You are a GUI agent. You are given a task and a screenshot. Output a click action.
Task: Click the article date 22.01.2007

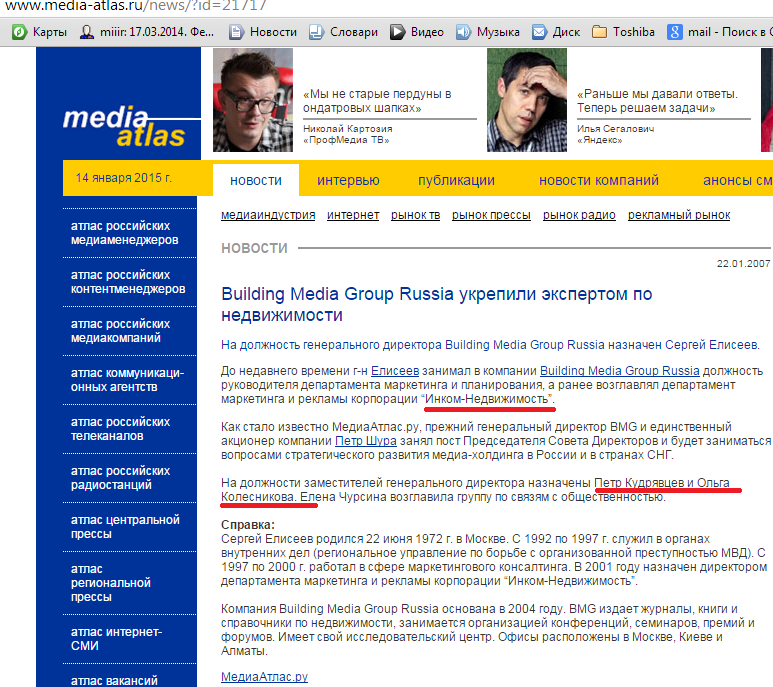point(743,264)
